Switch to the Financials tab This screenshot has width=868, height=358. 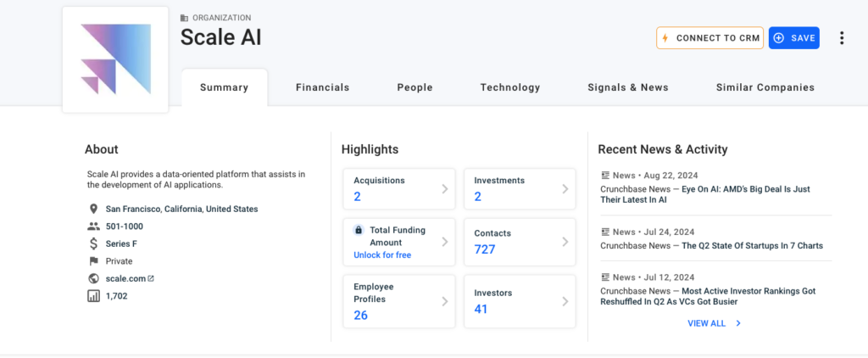point(322,87)
